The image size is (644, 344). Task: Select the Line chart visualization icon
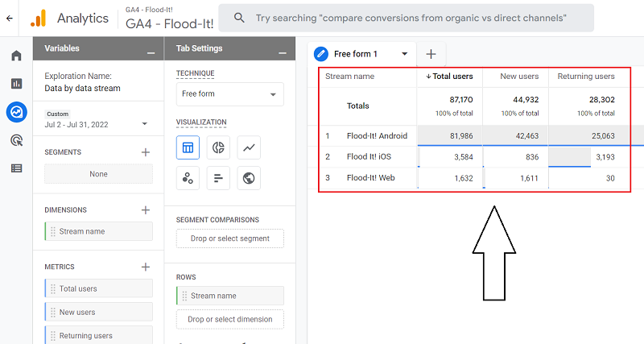pos(249,147)
